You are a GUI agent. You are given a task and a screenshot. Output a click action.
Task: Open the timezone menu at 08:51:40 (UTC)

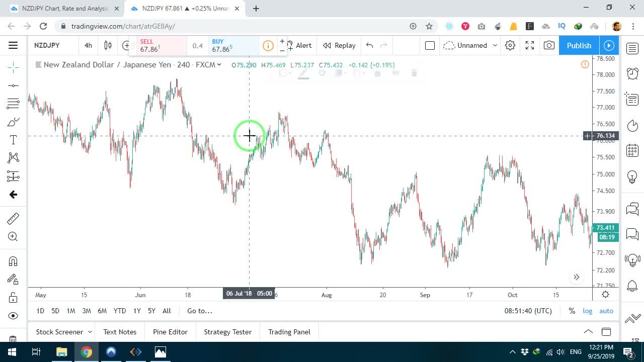(528, 311)
